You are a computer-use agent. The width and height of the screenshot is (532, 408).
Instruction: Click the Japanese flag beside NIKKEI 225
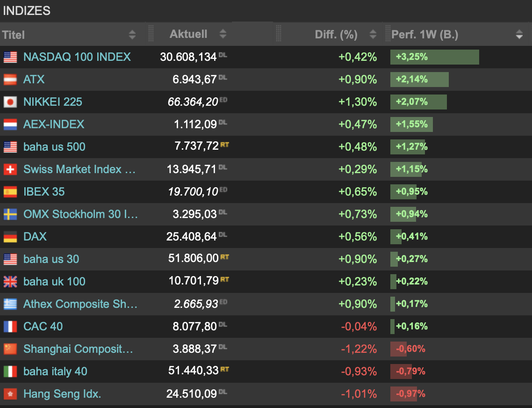pos(10,102)
